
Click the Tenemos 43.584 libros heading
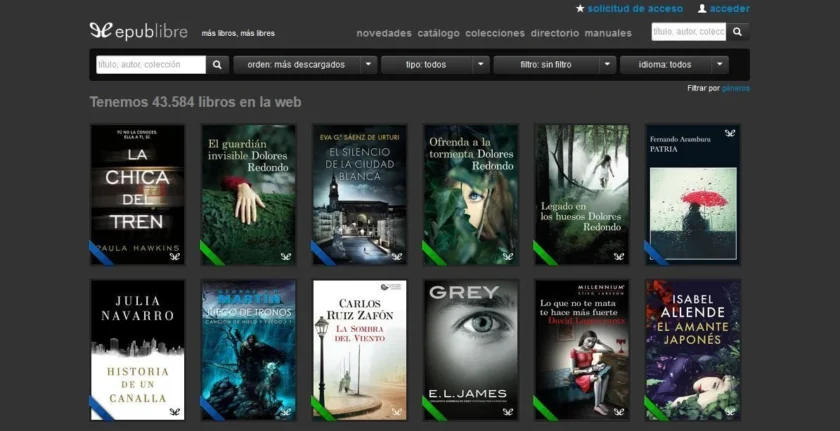[x=195, y=102]
